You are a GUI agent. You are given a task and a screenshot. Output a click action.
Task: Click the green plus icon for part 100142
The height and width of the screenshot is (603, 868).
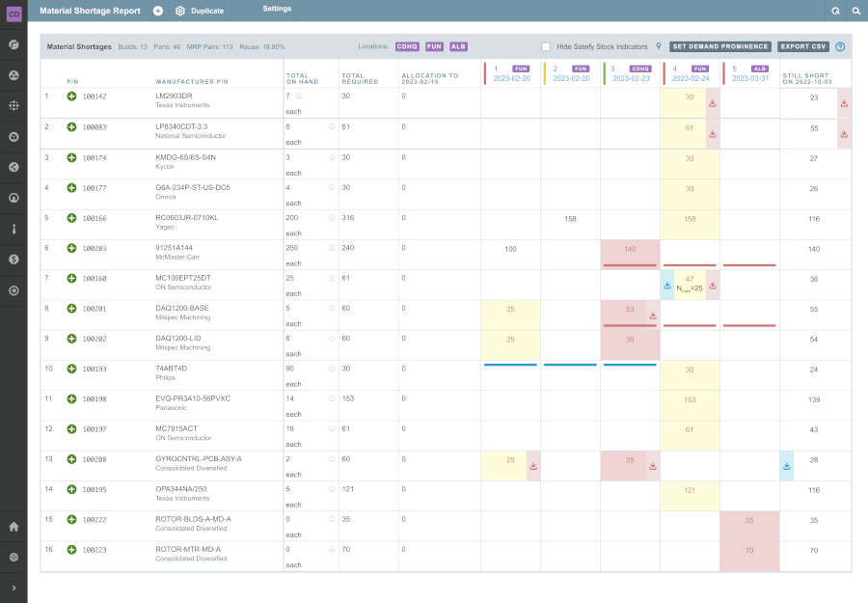point(71,96)
